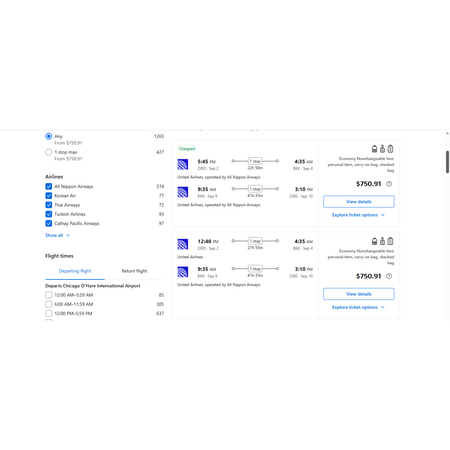Expand Show all airlines list

(x=58, y=235)
